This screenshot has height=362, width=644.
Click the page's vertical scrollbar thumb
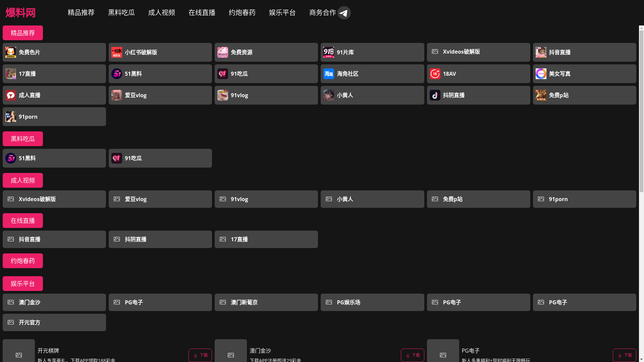641,111
